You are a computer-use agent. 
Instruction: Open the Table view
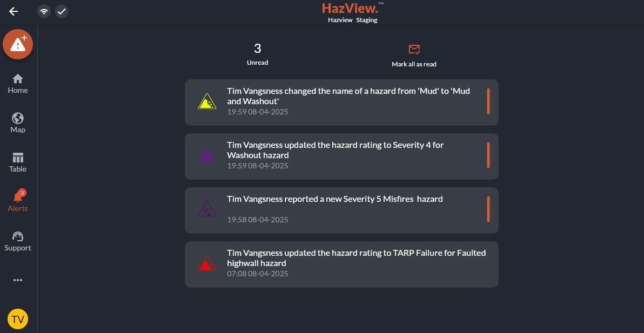(x=18, y=162)
